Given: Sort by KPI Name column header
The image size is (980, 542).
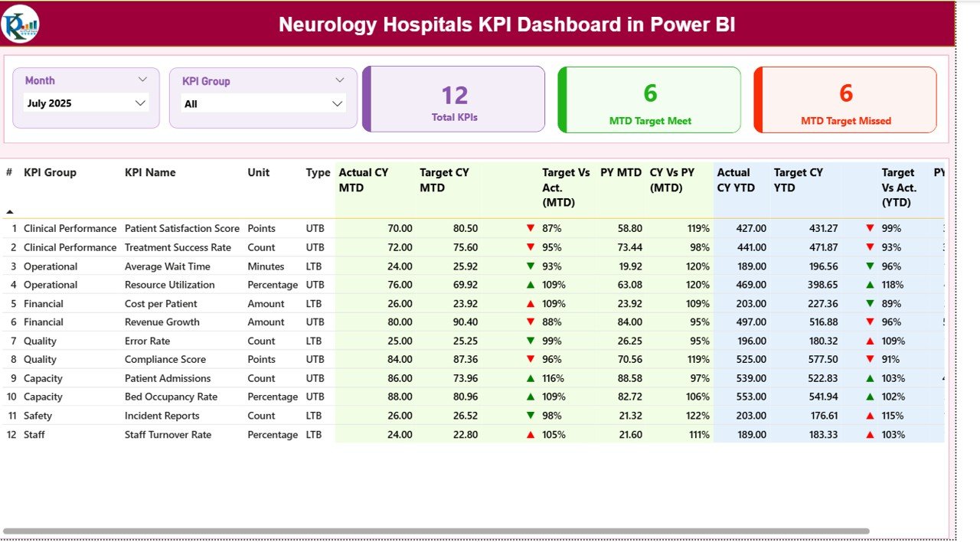Looking at the screenshot, I should click(150, 173).
